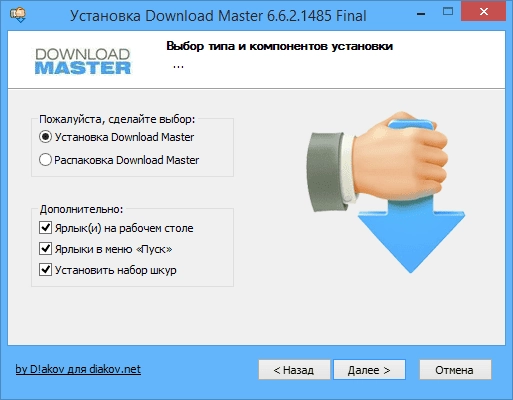Click the installer icon in the title bar
The width and height of the screenshot is (513, 400).
pos(18,15)
